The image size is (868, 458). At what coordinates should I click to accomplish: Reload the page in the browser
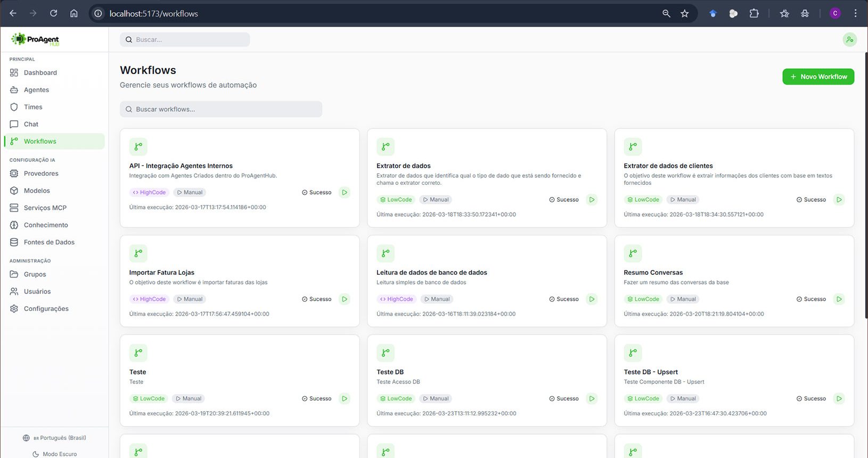[x=53, y=13]
